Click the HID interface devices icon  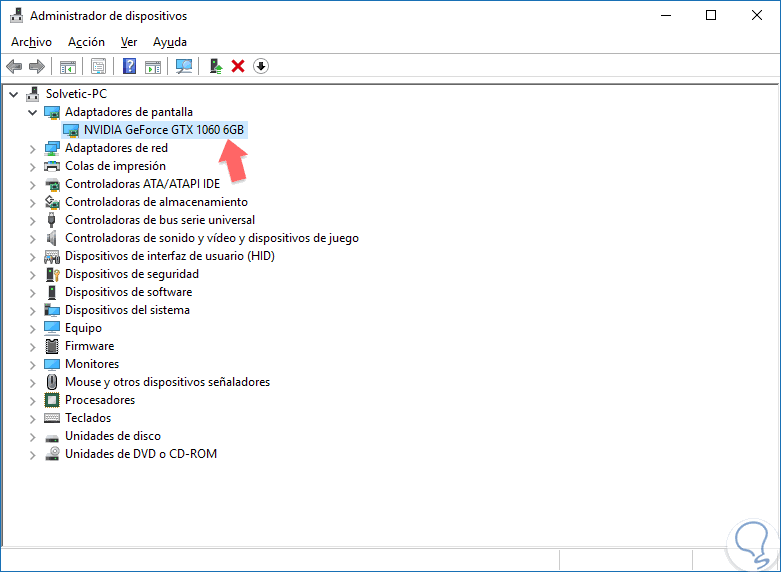tap(52, 256)
